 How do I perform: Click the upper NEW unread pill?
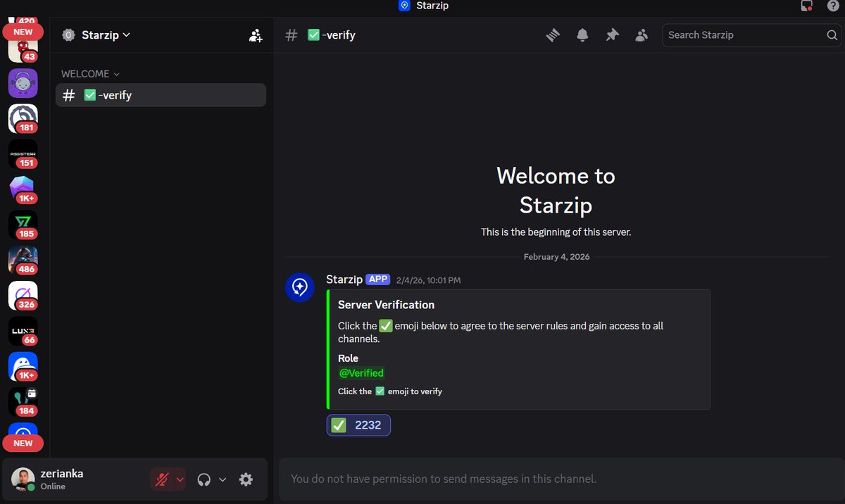[23, 32]
